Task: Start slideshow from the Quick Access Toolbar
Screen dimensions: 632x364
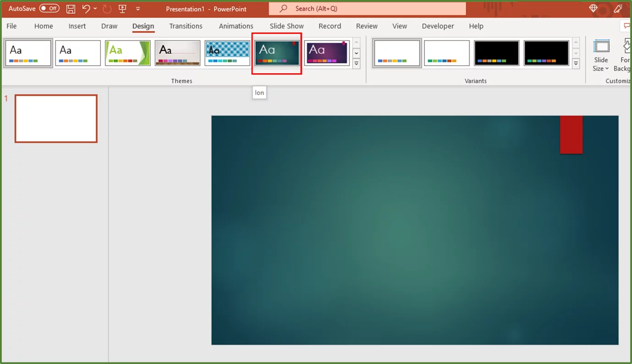Action: (122, 9)
